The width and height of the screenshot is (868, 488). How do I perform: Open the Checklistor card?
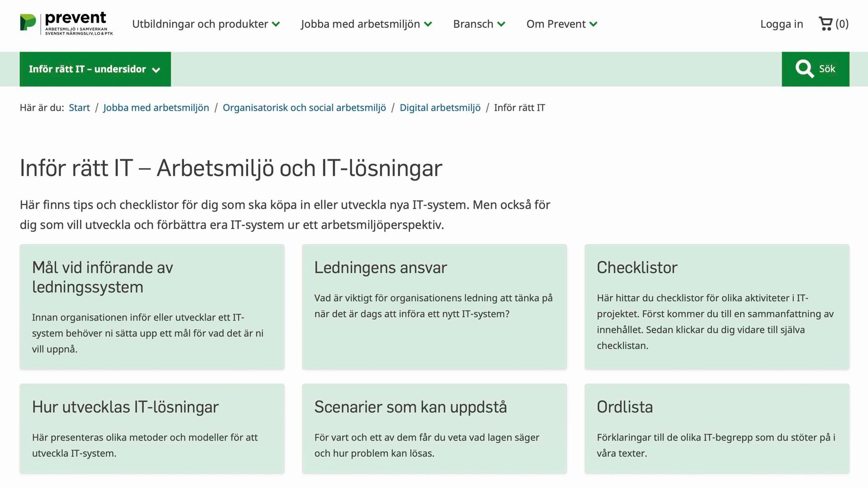(717, 307)
